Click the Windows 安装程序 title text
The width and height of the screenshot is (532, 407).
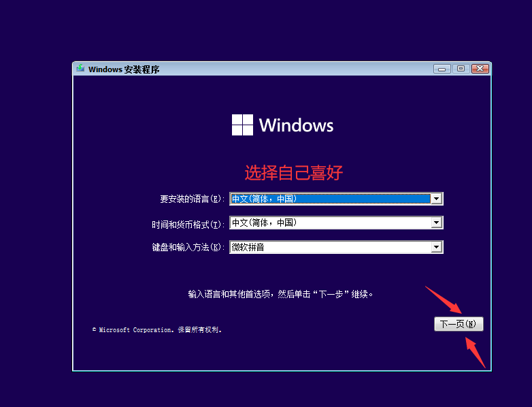[x=124, y=69]
